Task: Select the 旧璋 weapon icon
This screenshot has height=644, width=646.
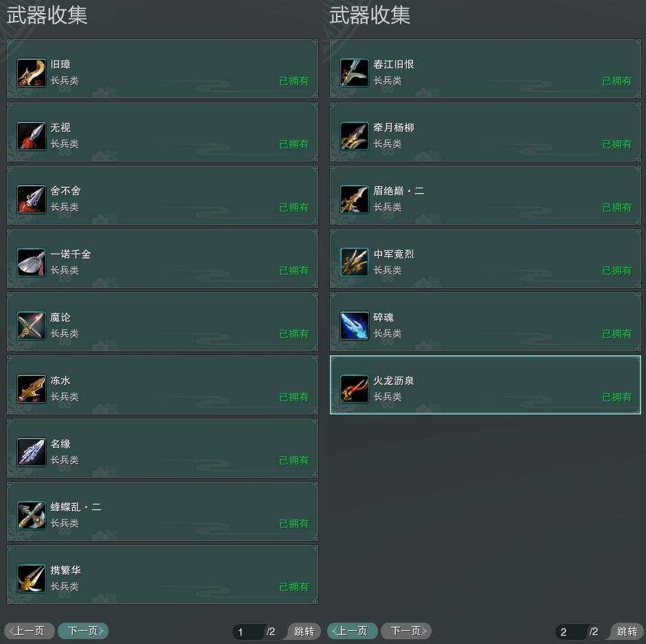Action: [32, 73]
